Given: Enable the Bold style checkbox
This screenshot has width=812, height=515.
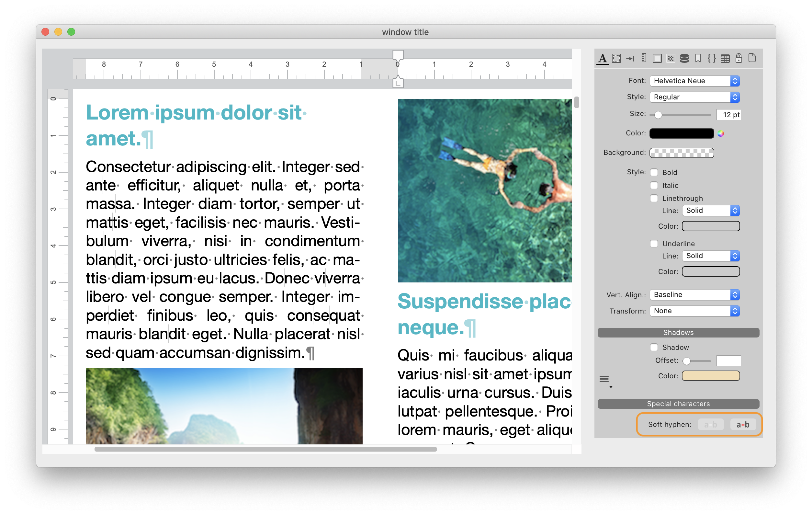Looking at the screenshot, I should point(654,172).
